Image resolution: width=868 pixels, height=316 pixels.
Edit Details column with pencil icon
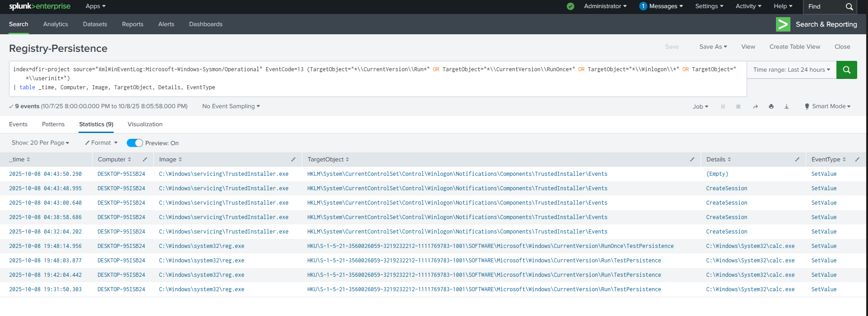pyautogui.click(x=797, y=160)
